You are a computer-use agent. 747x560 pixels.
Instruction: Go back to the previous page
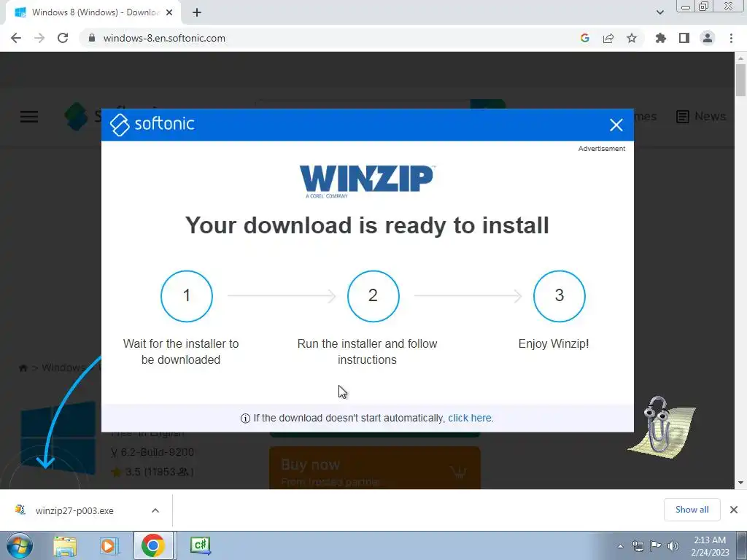[16, 38]
